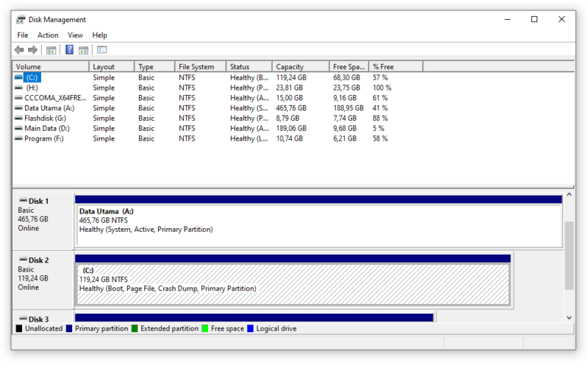Image resolution: width=588 pixels, height=368 pixels.
Task: Click the Settings list toolbar icon
Action: [102, 49]
